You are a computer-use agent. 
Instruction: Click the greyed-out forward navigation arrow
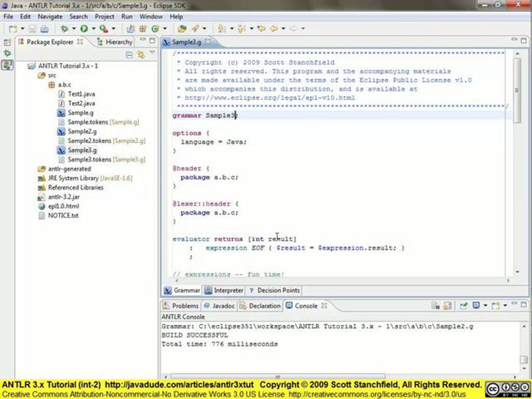pos(293,29)
